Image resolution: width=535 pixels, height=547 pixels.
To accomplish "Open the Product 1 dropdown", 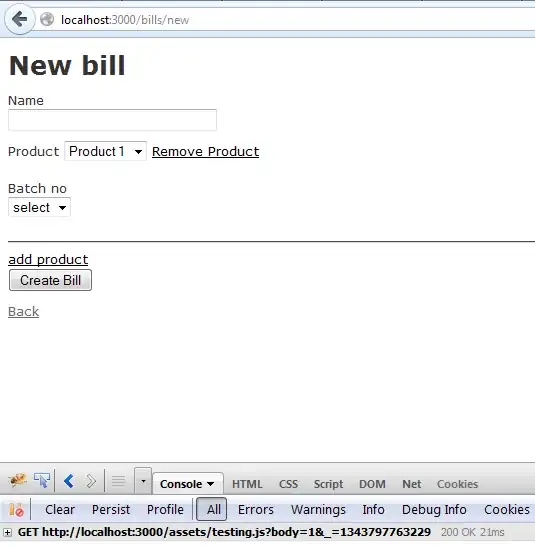I will click(105, 151).
